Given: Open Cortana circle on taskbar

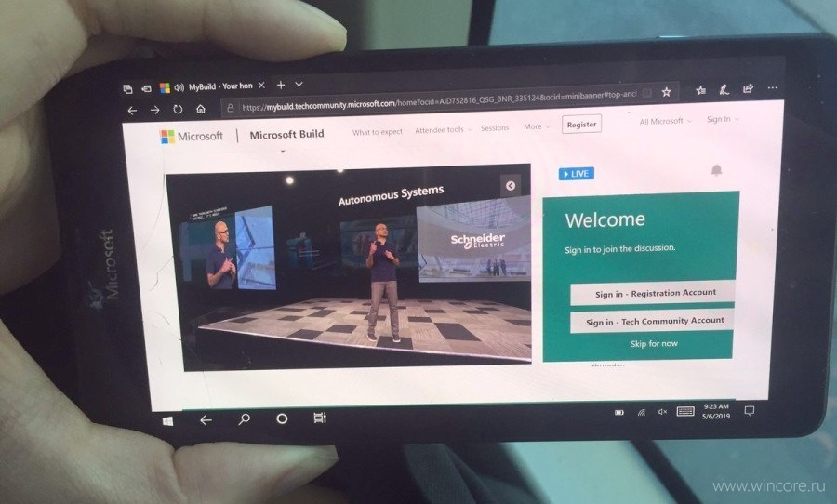Looking at the screenshot, I should (282, 418).
